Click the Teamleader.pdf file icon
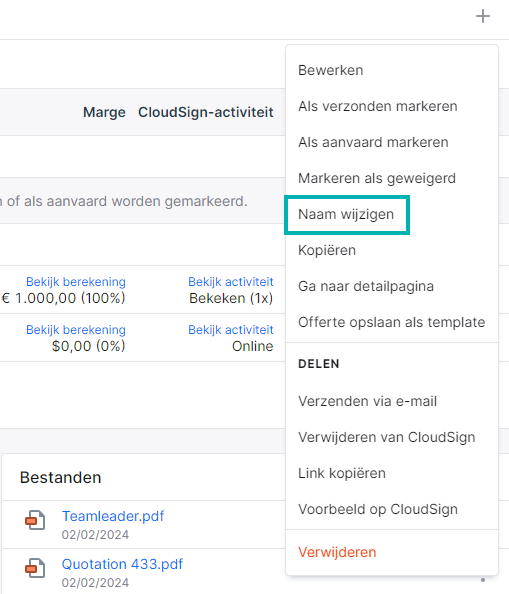This screenshot has width=509, height=594. click(35, 520)
